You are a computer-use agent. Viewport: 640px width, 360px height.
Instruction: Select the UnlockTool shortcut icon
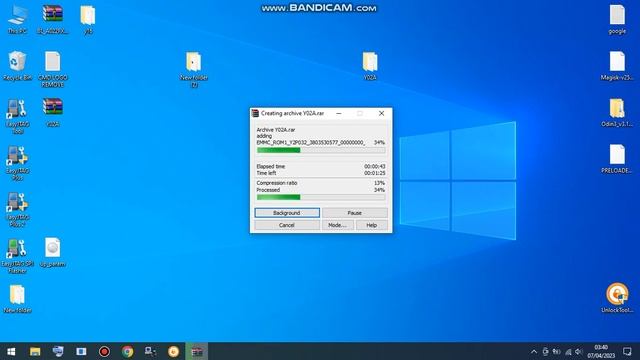[617, 298]
